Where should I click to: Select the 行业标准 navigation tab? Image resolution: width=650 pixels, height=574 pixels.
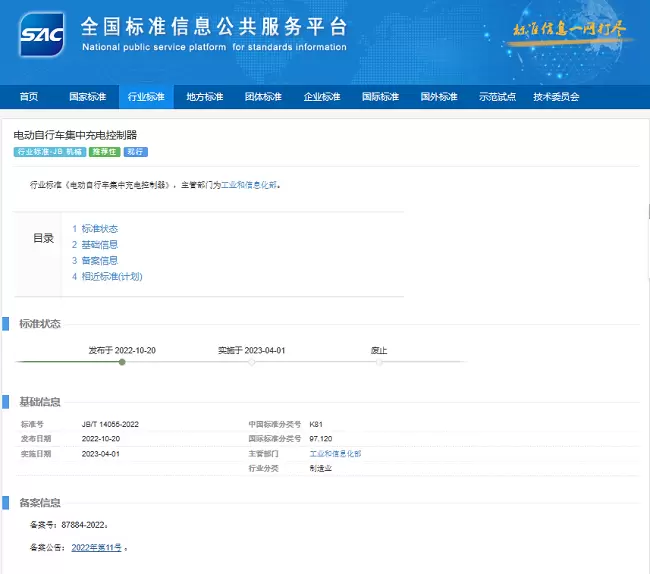pyautogui.click(x=146, y=97)
